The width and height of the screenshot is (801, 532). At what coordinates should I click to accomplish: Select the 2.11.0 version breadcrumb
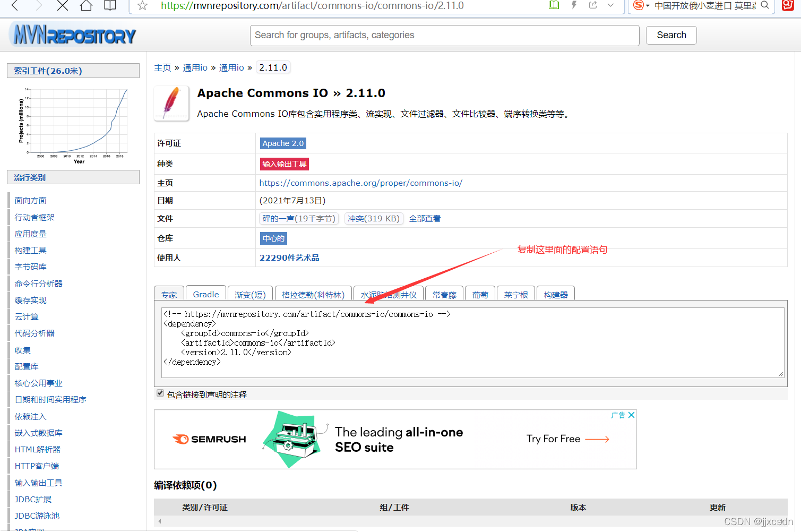[x=273, y=67]
